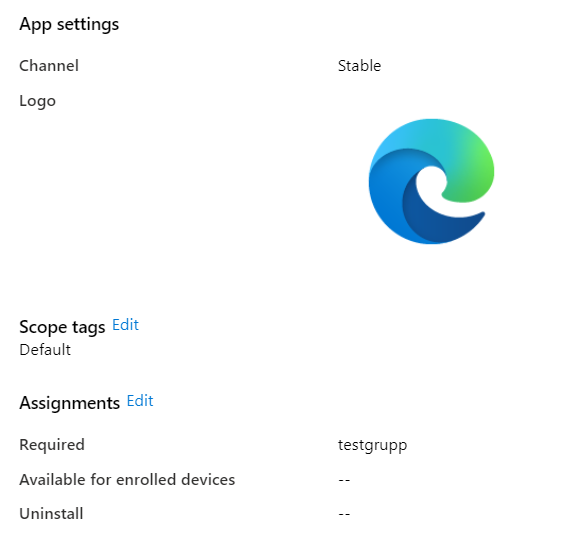Select the Scope tags heading
563x556 pixels.
tap(62, 327)
